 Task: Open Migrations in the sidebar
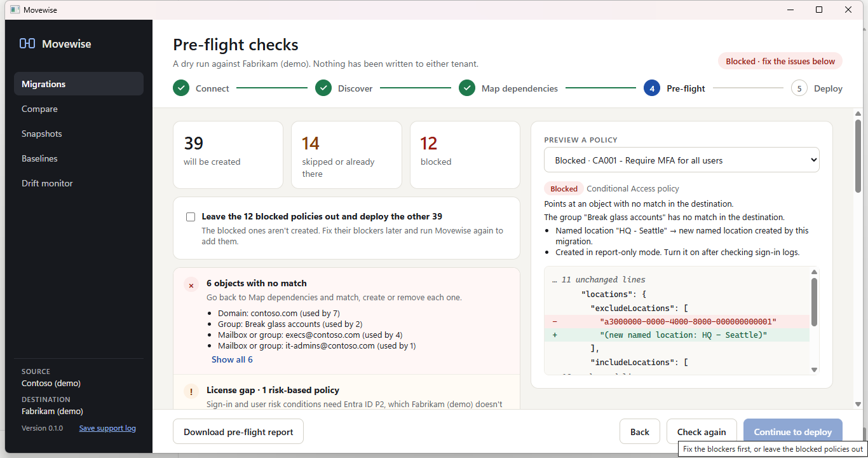click(x=79, y=84)
